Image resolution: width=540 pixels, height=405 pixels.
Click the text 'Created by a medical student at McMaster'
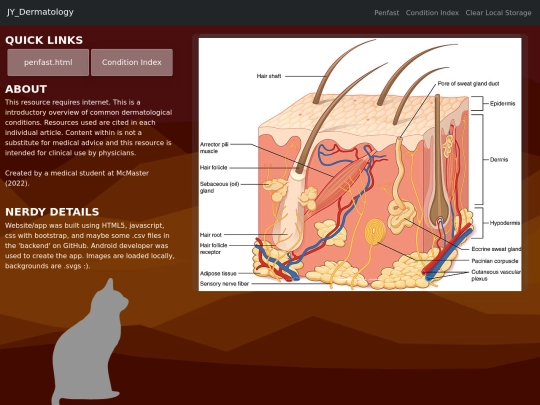coord(77,173)
